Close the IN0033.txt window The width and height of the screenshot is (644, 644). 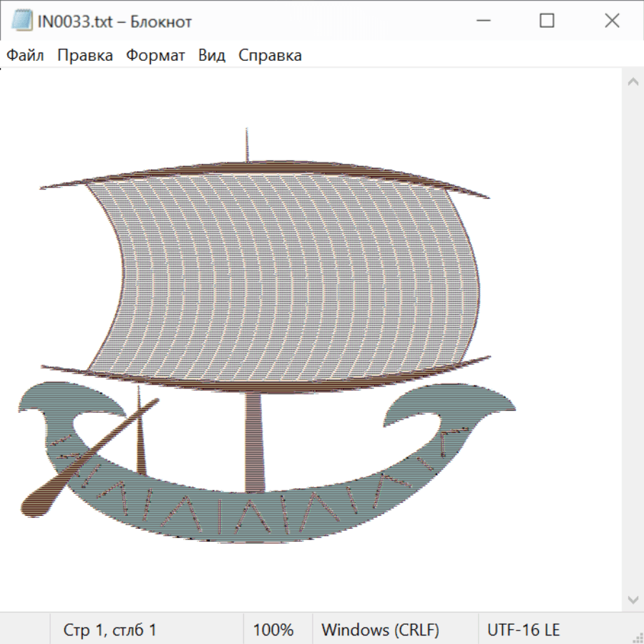612,21
